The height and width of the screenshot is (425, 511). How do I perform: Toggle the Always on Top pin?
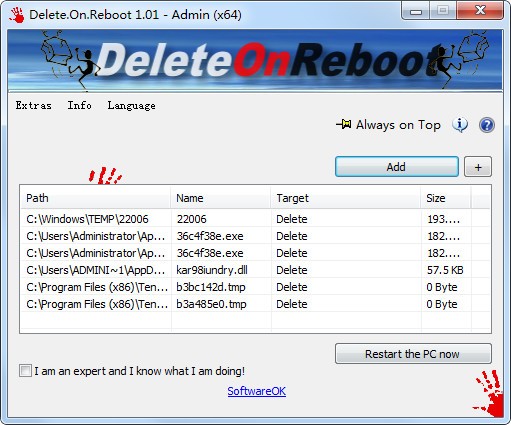pyautogui.click(x=388, y=125)
